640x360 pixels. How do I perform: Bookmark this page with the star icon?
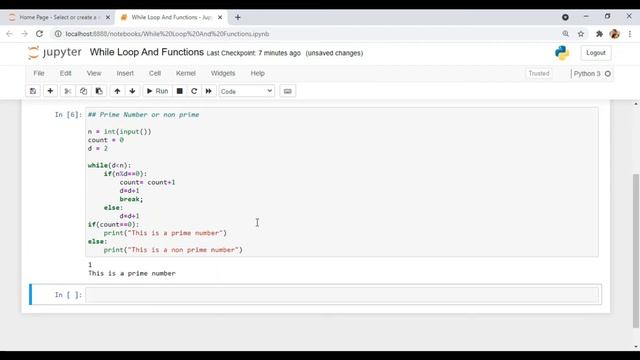[x=581, y=34]
